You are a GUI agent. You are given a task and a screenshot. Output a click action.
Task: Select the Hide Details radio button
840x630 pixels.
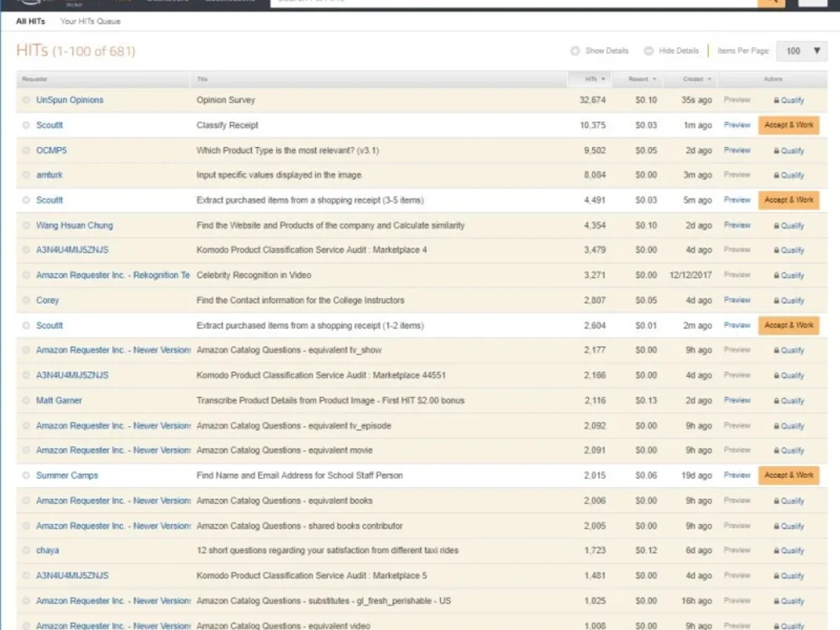coord(648,51)
